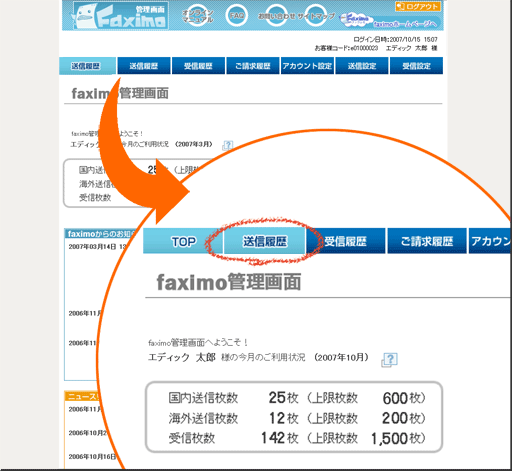Click help icon beside (2007年3月)
The width and height of the screenshot is (512, 471).
tap(228, 145)
